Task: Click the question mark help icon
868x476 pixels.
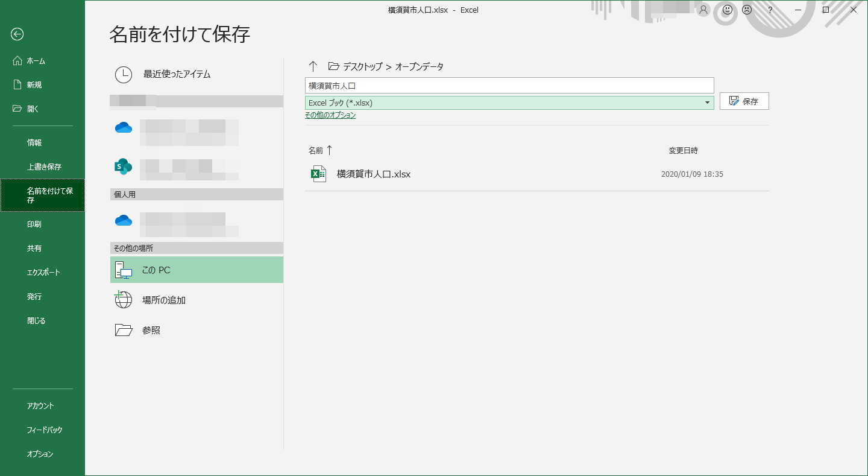Action: (770, 10)
